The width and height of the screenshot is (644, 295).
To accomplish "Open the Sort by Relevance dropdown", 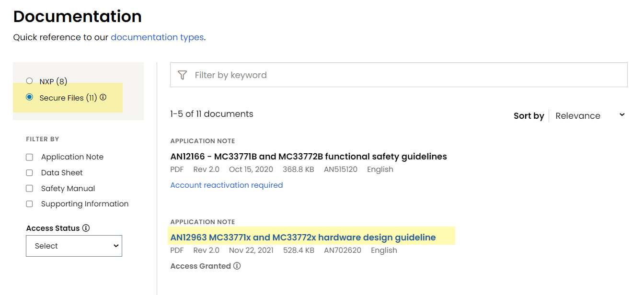I will [589, 115].
